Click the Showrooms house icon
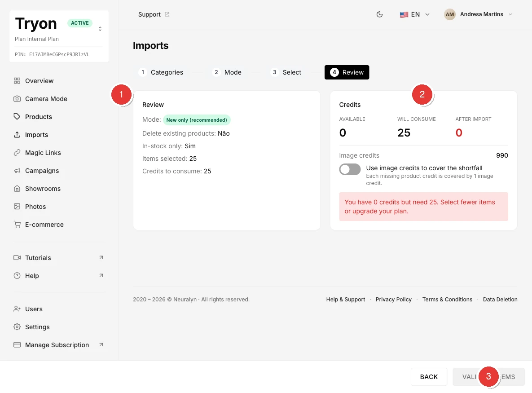532x393 pixels. [x=17, y=189]
